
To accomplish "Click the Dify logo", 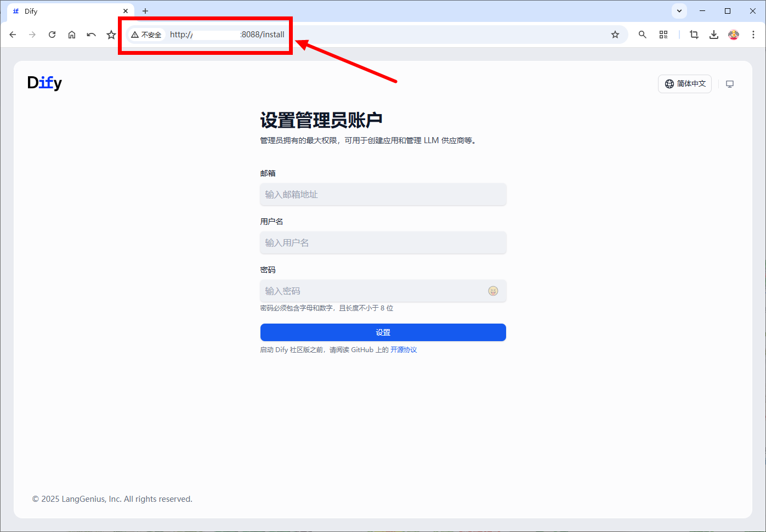I will (x=44, y=83).
